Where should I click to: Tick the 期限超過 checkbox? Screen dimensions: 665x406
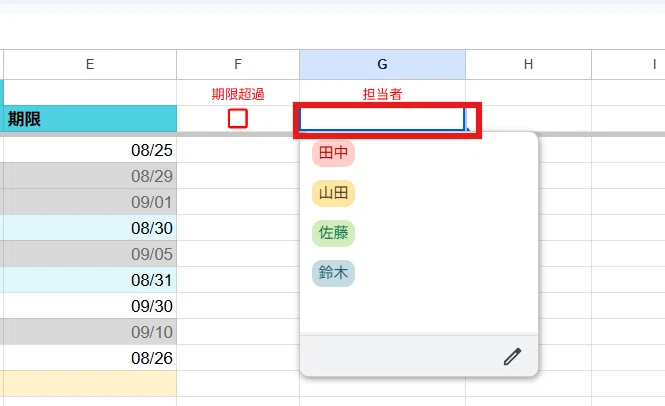pyautogui.click(x=238, y=118)
